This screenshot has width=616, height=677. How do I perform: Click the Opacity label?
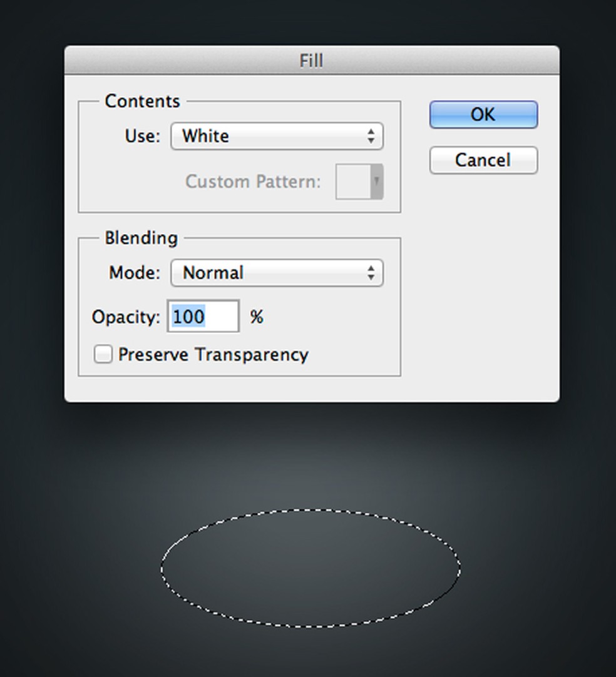126,317
